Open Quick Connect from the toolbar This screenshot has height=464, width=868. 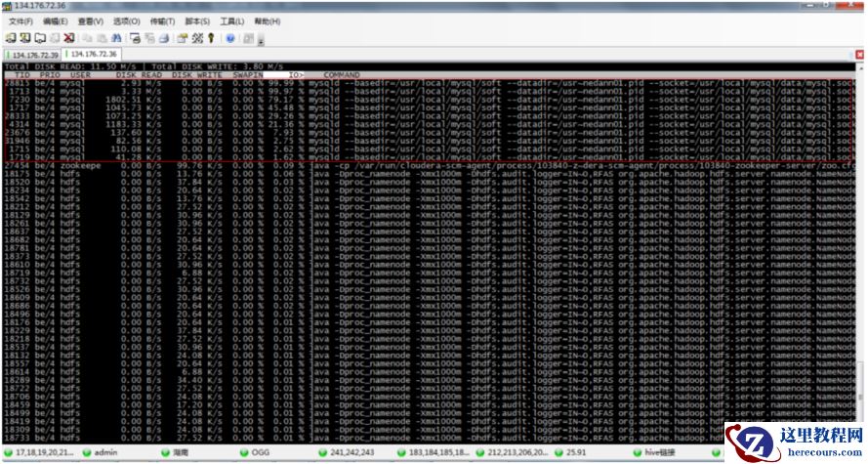coord(25,38)
